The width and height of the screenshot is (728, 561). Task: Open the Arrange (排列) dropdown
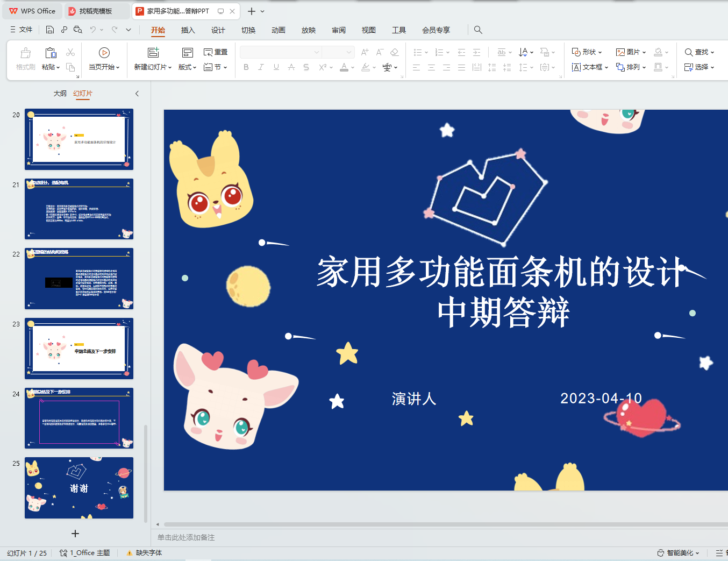tap(631, 67)
